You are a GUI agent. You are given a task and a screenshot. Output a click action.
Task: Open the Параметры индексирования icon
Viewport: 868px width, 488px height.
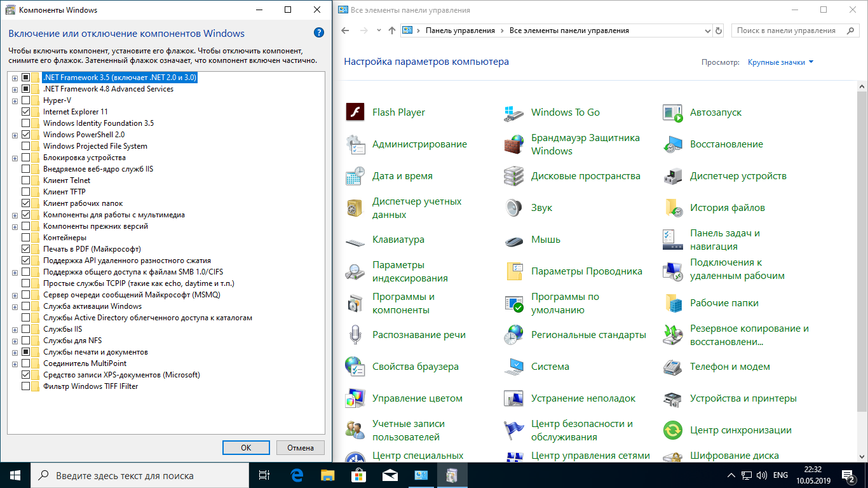coord(355,271)
